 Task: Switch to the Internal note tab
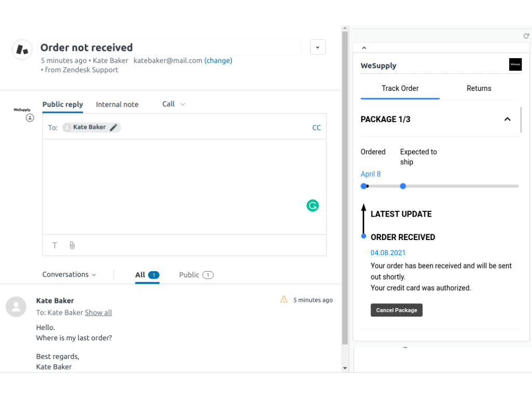click(117, 104)
